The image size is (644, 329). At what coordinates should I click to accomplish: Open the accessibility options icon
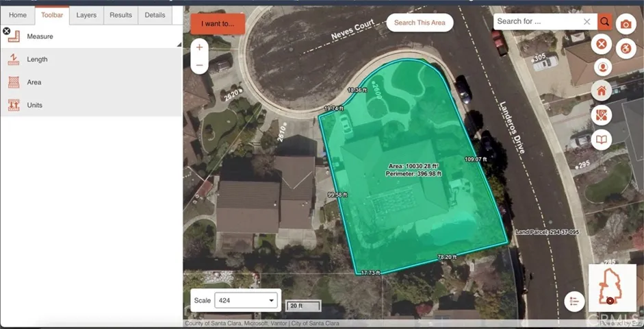pos(626,49)
